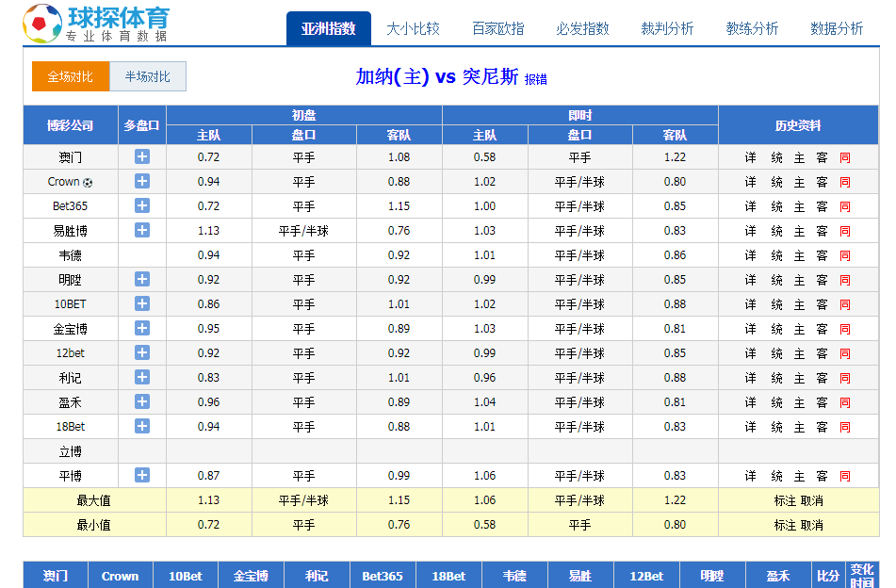Open plus icon in the 平博 row
This screenshot has height=588, width=896.
click(142, 475)
